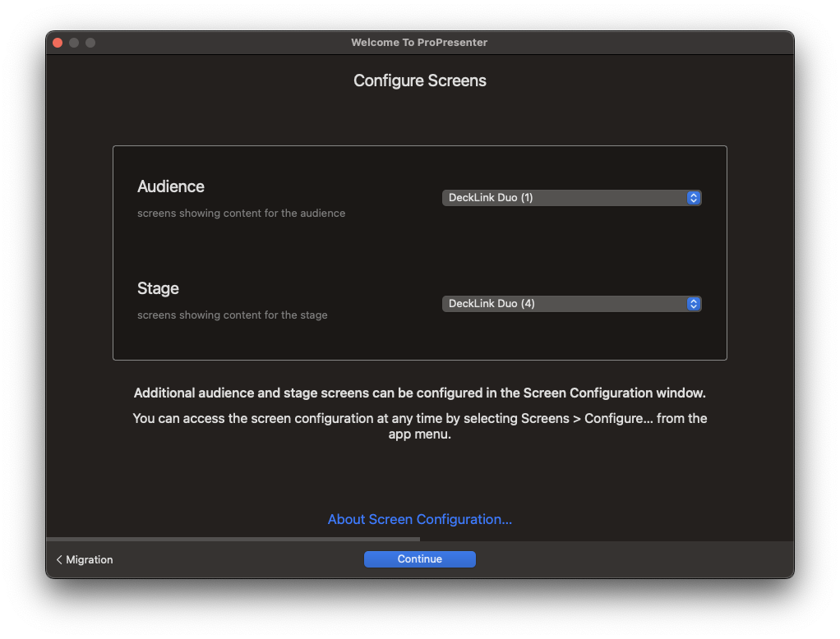Click the Configure Screens title

[419, 80]
